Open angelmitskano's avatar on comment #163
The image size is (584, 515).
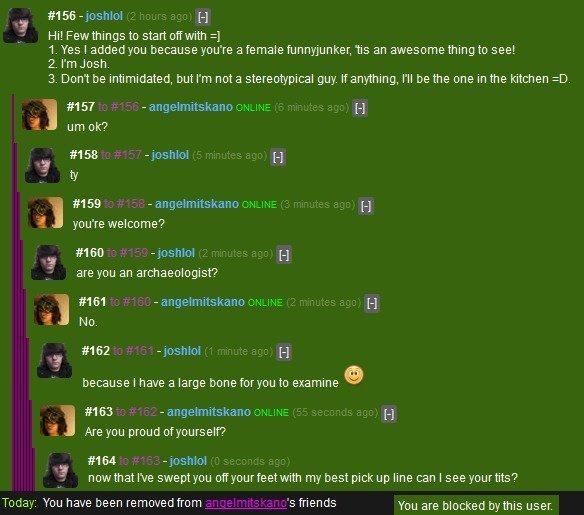(x=57, y=420)
